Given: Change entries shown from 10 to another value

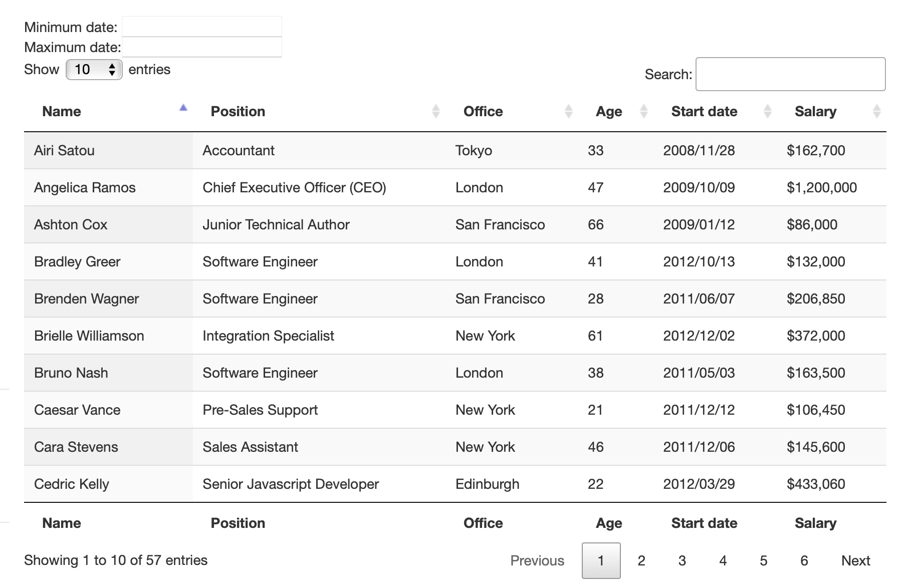Looking at the screenshot, I should point(93,69).
